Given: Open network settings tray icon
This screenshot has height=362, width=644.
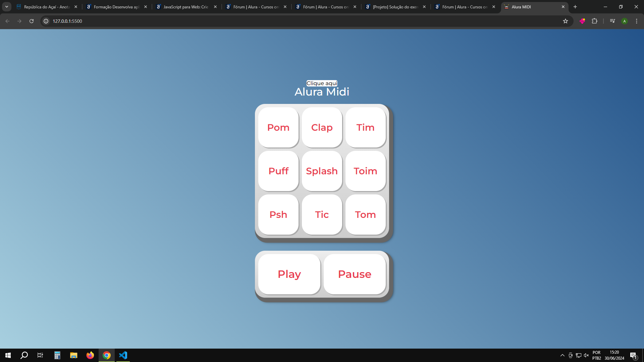Looking at the screenshot, I should (x=579, y=355).
